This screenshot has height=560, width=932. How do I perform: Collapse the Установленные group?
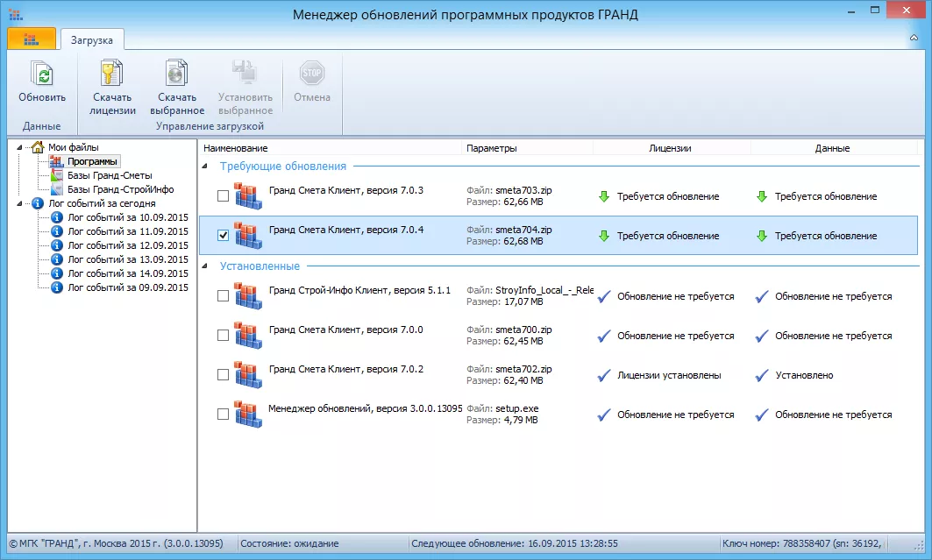click(x=205, y=266)
